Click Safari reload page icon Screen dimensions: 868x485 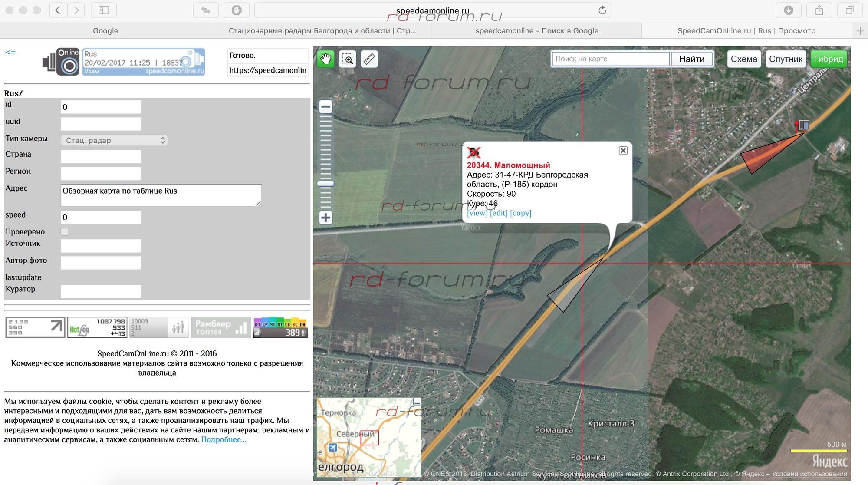click(602, 10)
